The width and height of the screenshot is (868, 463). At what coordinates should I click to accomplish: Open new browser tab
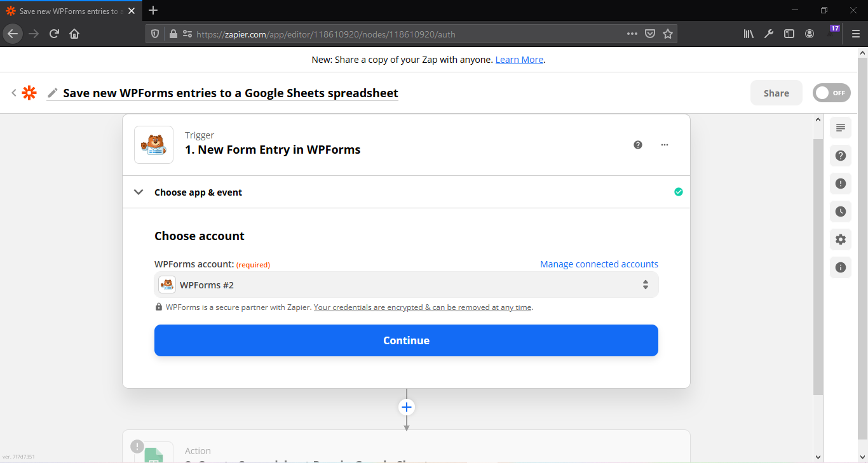coord(153,10)
